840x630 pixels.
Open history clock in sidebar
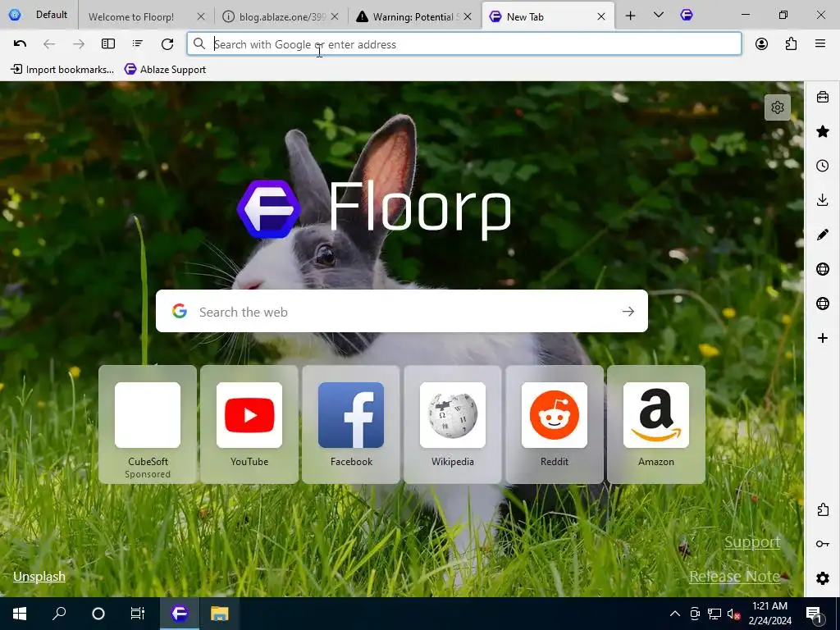pyautogui.click(x=822, y=166)
